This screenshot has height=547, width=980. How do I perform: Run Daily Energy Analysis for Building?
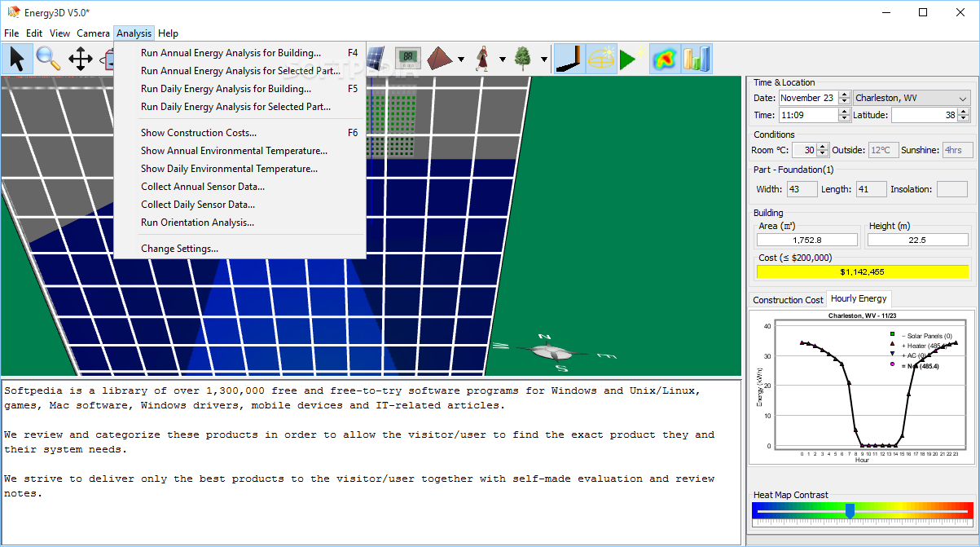click(240, 89)
